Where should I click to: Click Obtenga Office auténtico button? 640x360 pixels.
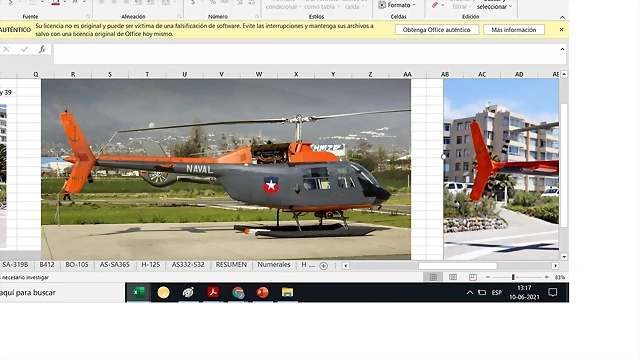point(436,30)
